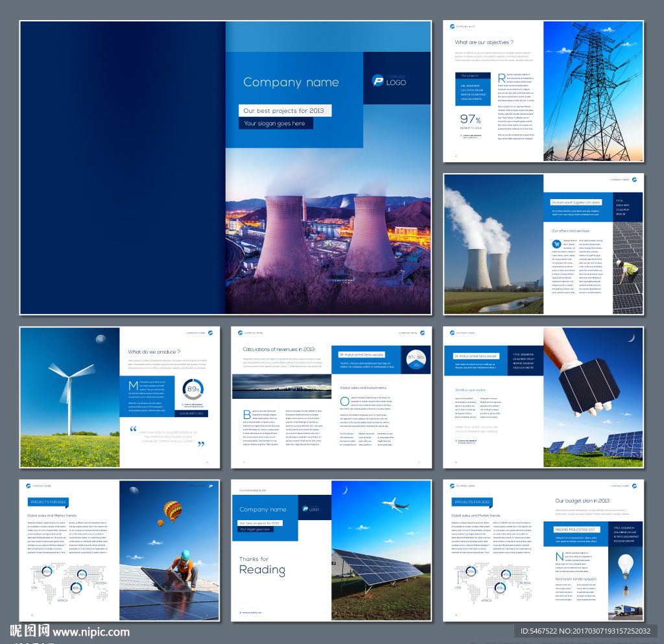Click the "Thanks for Reading" text

[x=262, y=566]
